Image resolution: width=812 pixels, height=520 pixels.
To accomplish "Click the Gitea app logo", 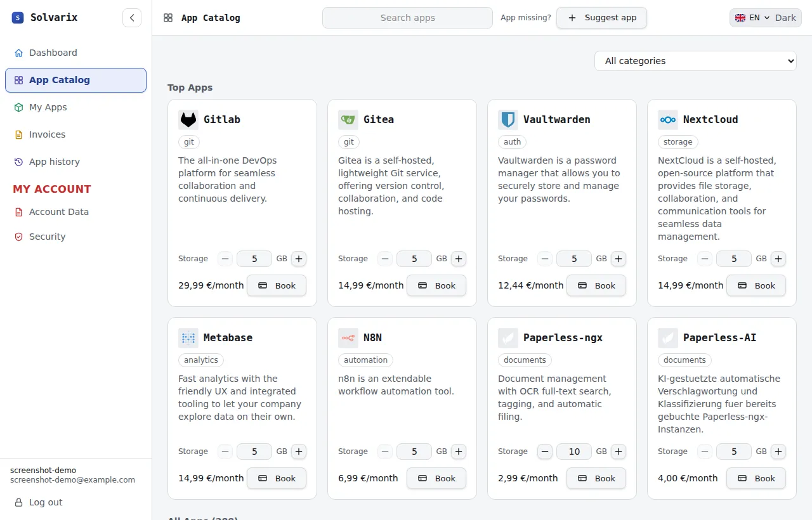I will [348, 119].
